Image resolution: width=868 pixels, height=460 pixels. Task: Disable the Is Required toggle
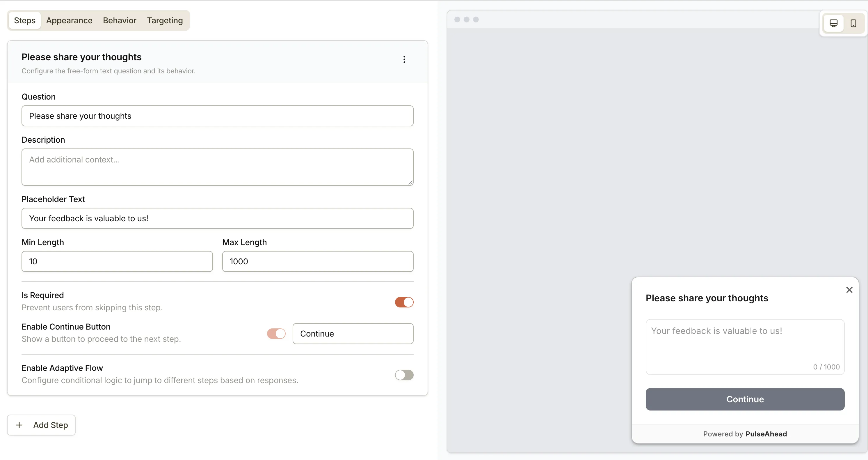pyautogui.click(x=404, y=302)
